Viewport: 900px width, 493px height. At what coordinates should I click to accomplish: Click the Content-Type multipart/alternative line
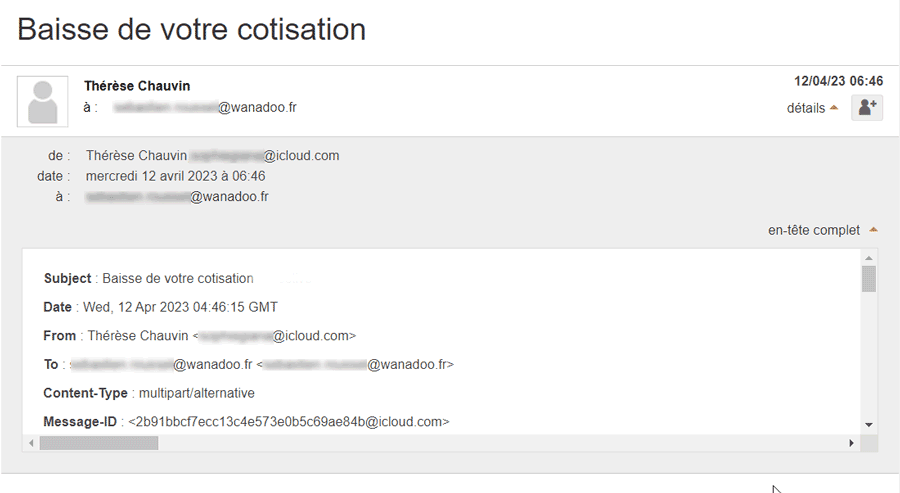(x=149, y=393)
